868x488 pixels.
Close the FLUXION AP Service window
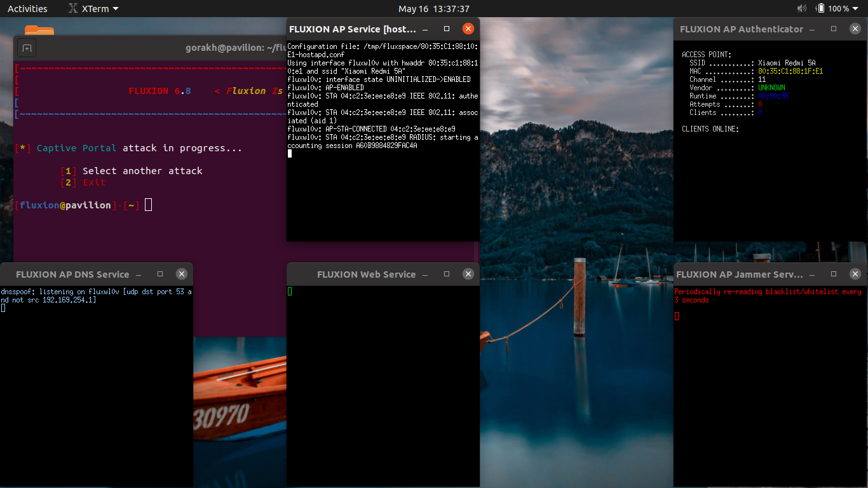pyautogui.click(x=468, y=29)
